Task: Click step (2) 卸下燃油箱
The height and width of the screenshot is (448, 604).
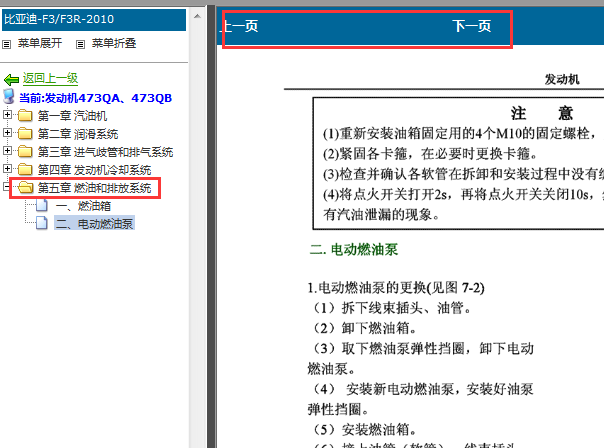Action: click(363, 328)
